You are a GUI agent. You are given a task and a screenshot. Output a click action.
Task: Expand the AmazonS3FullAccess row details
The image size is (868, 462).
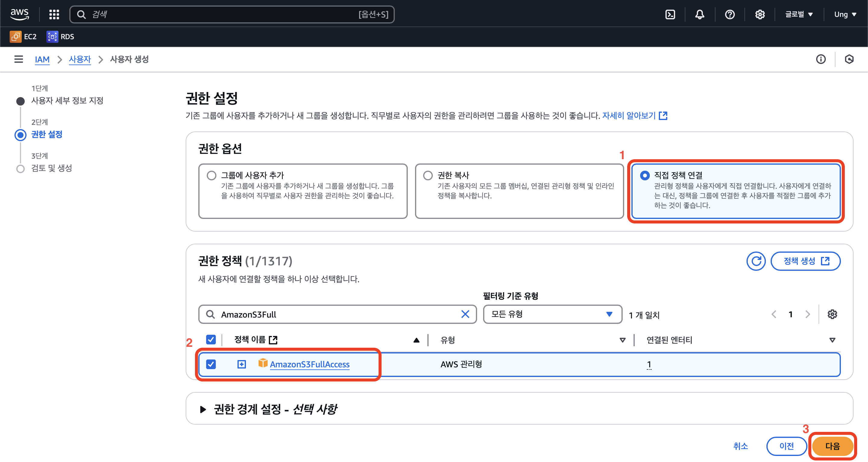point(242,364)
